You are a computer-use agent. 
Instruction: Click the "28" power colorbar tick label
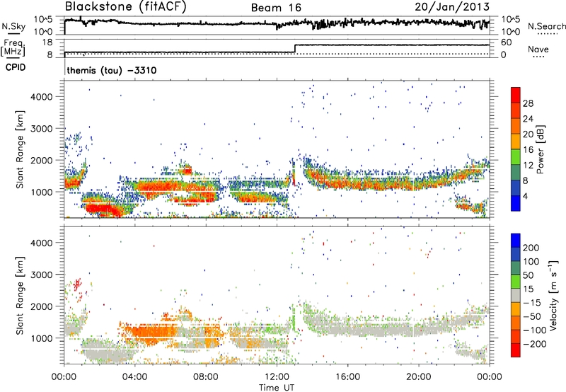528,103
